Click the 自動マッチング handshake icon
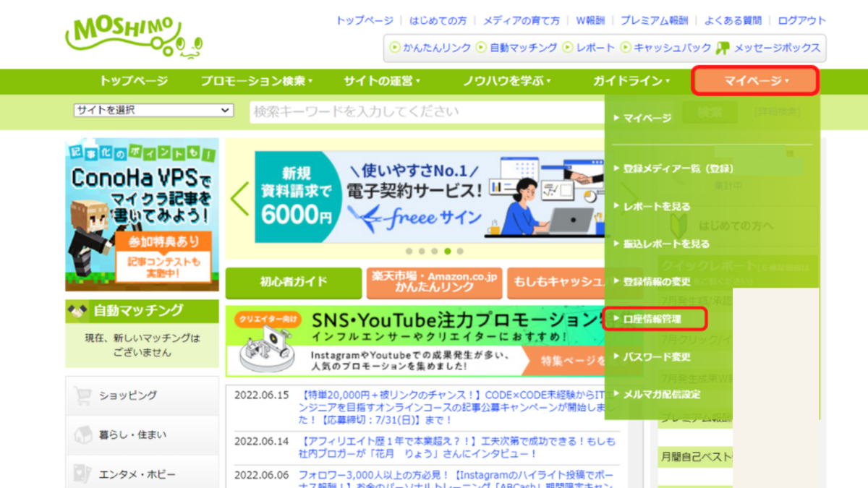 (x=77, y=311)
